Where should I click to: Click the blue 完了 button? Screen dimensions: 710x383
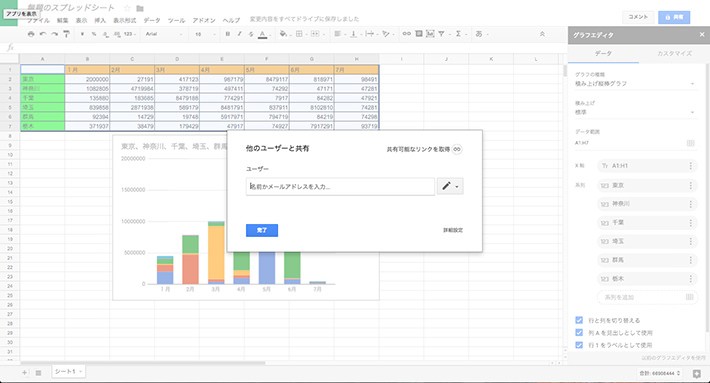tap(262, 230)
